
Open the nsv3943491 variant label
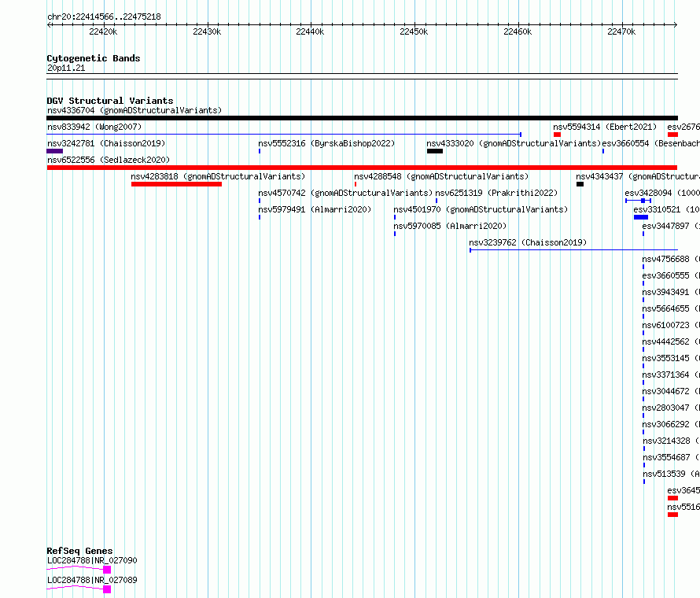pyautogui.click(x=671, y=292)
